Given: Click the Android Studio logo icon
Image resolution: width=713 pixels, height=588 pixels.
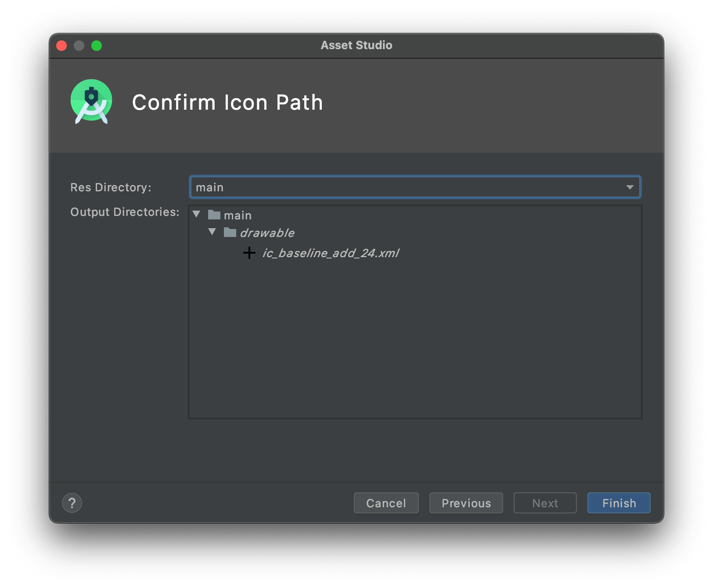Looking at the screenshot, I should (91, 102).
